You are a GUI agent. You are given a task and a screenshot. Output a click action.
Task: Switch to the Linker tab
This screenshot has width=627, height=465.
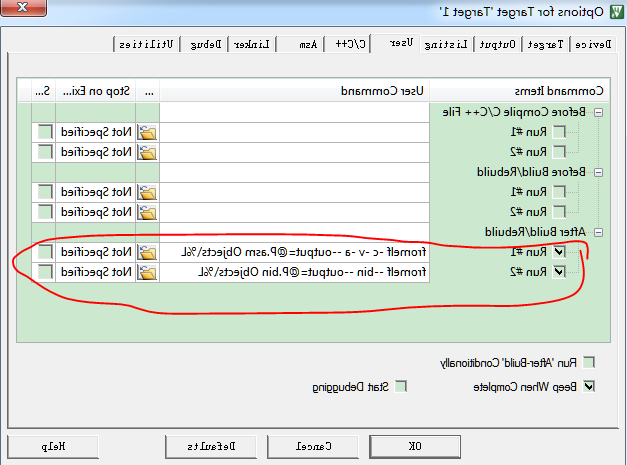click(x=252, y=44)
